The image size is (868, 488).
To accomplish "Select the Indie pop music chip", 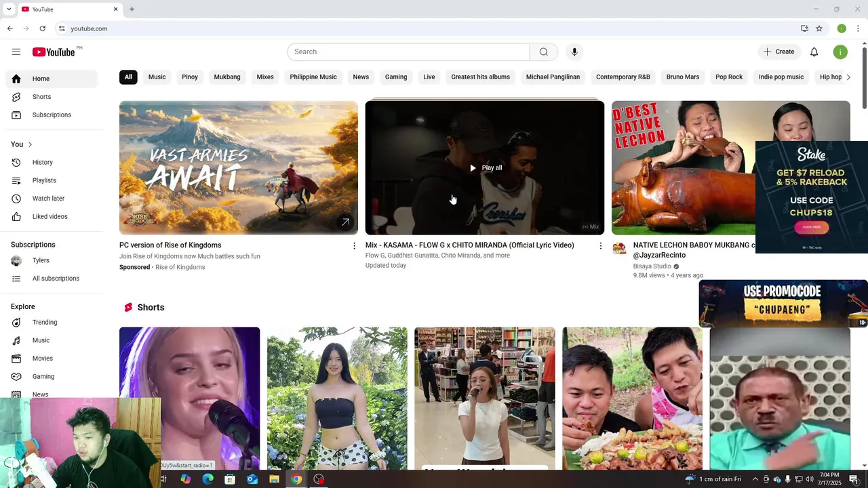I will (781, 77).
